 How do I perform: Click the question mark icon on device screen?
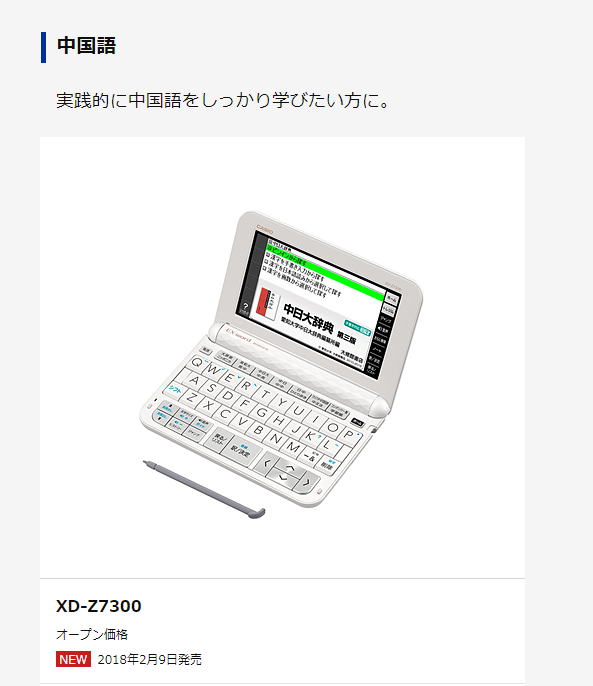point(245,307)
